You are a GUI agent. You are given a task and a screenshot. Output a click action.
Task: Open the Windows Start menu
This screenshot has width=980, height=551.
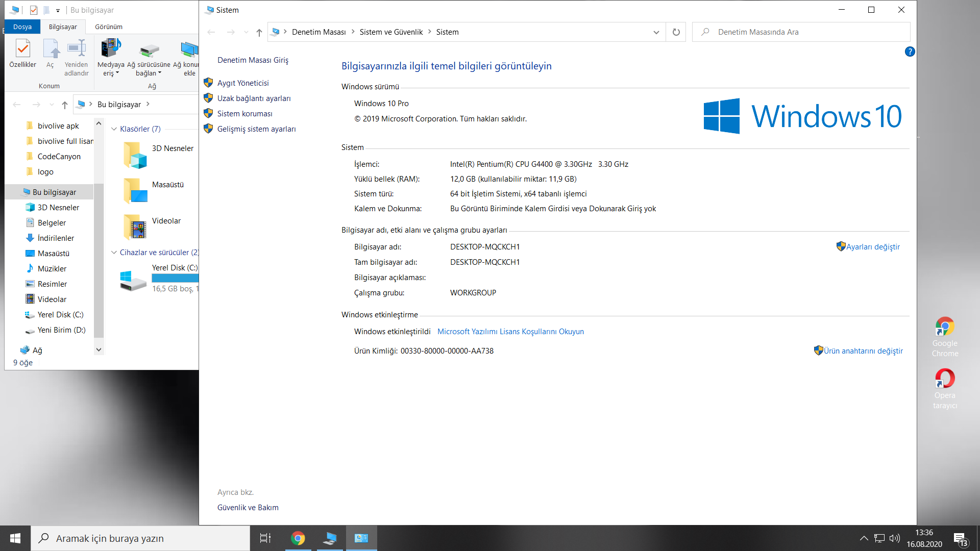coord(15,538)
